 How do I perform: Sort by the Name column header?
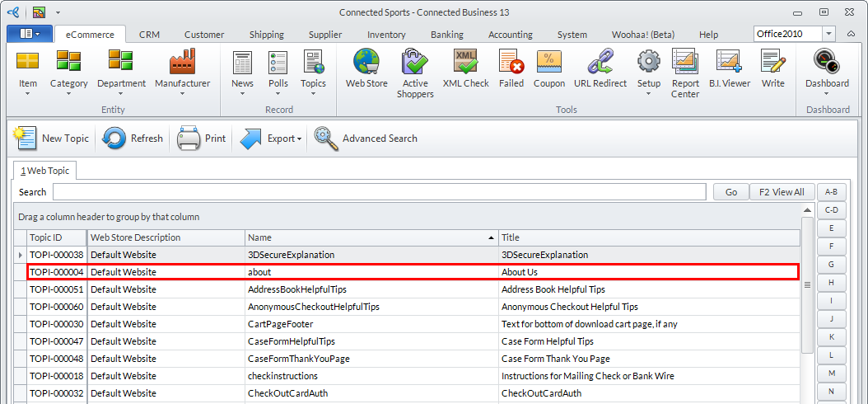coord(371,237)
